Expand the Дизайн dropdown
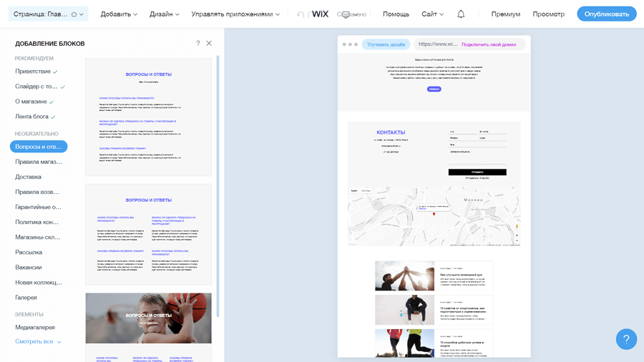 coord(164,14)
